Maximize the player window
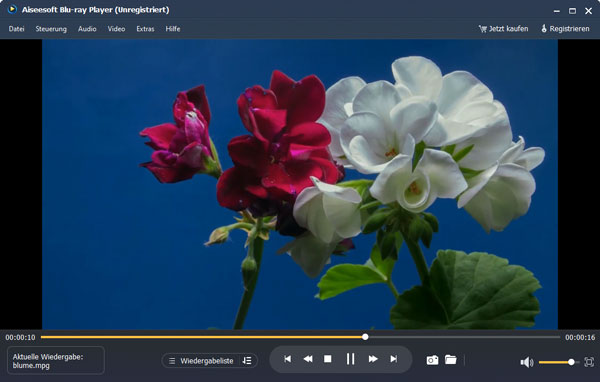600x382 pixels. coord(572,11)
